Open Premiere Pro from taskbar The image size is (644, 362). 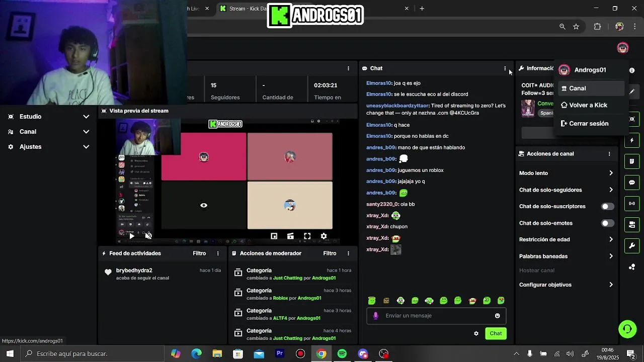click(280, 354)
